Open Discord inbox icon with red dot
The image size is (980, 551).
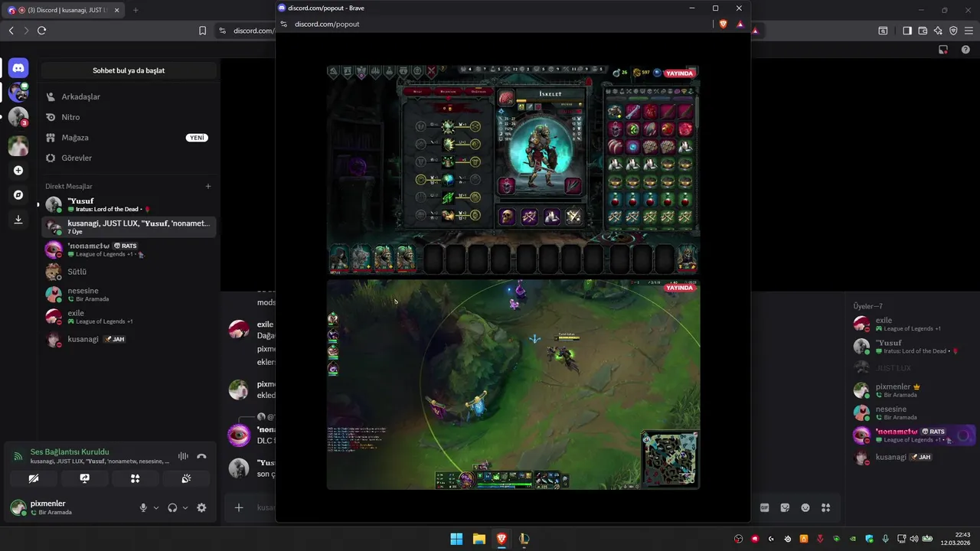tap(943, 50)
